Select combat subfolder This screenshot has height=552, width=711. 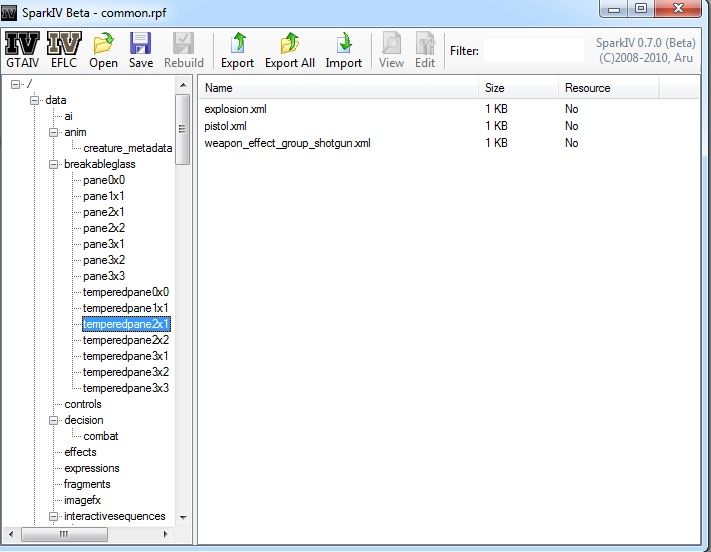click(101, 436)
